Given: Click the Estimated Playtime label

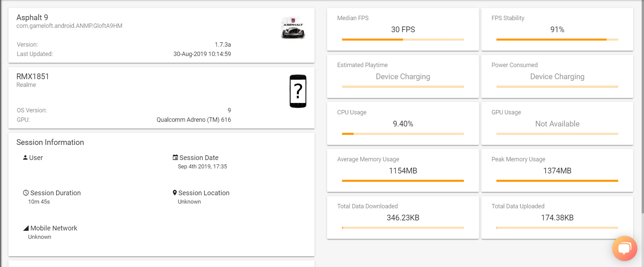Looking at the screenshot, I should [x=362, y=65].
